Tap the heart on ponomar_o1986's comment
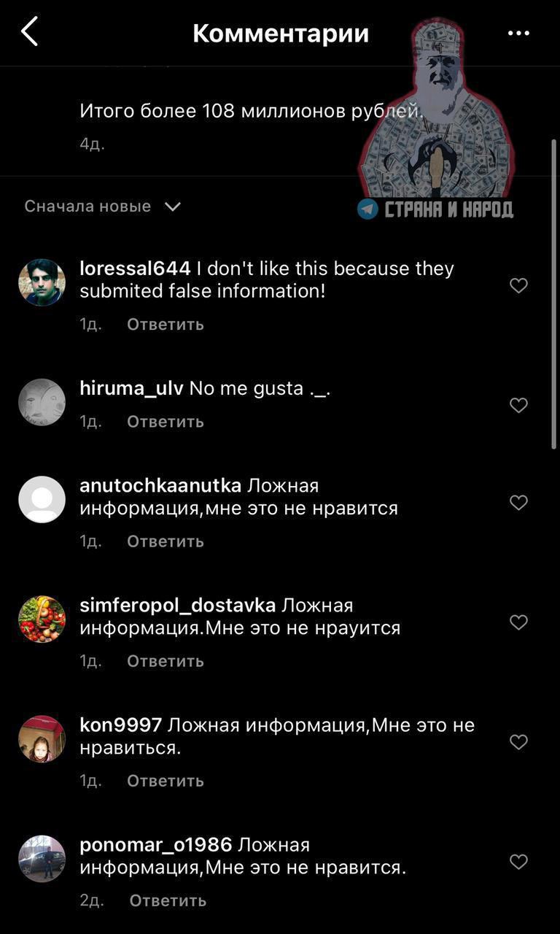 [518, 862]
